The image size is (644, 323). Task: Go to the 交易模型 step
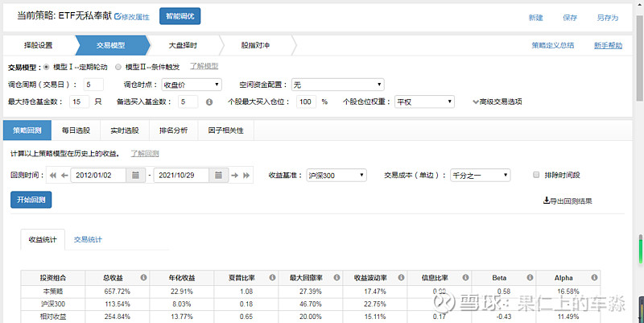tap(111, 45)
